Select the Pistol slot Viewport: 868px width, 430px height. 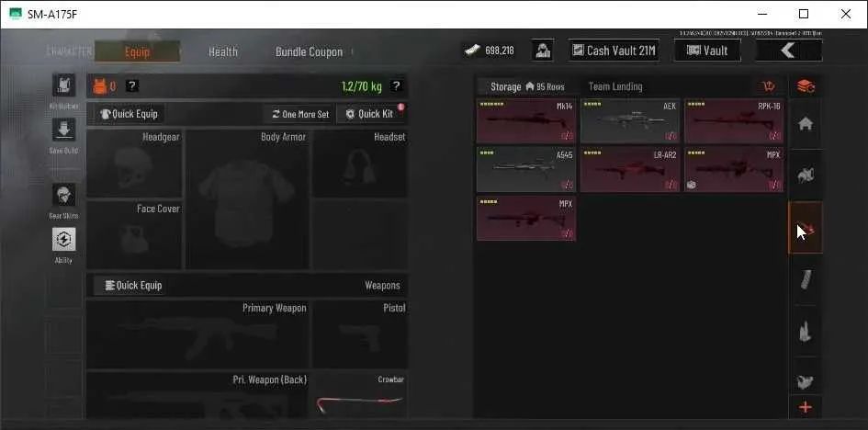click(360, 334)
